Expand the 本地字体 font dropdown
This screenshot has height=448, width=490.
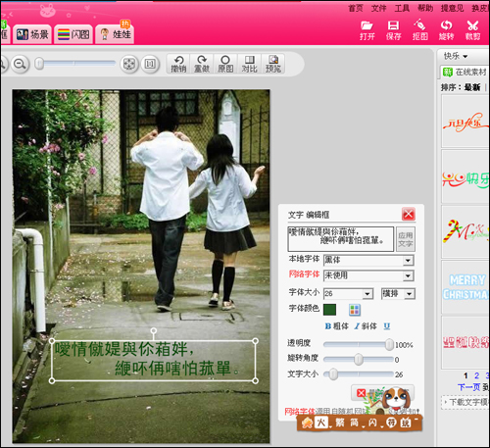[x=408, y=261]
